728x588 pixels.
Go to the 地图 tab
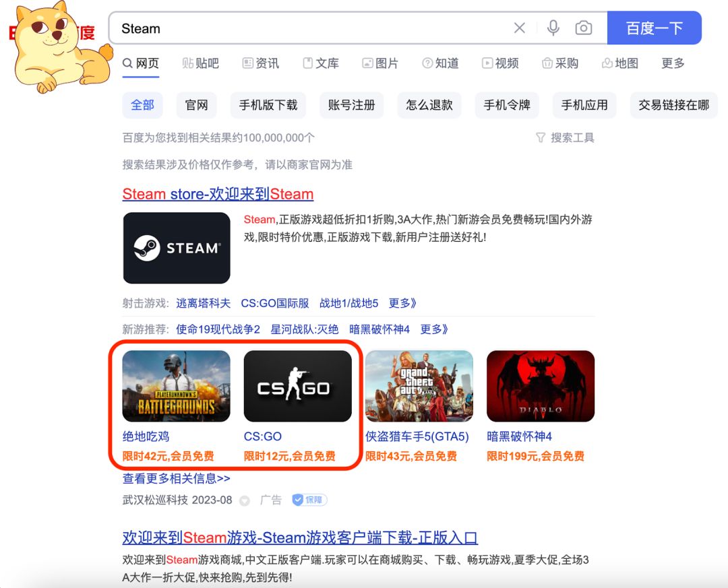pyautogui.click(x=620, y=63)
